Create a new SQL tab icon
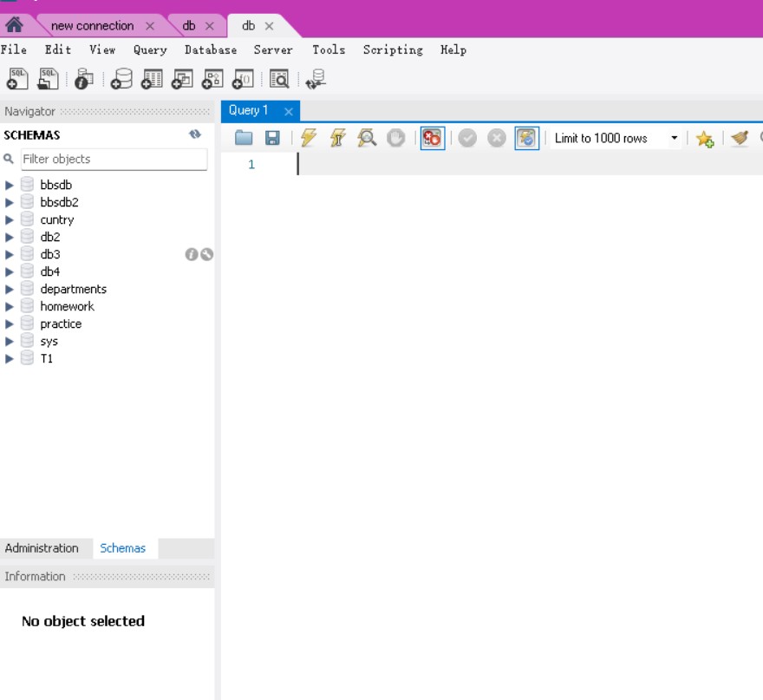This screenshot has height=700, width=763. [17, 79]
